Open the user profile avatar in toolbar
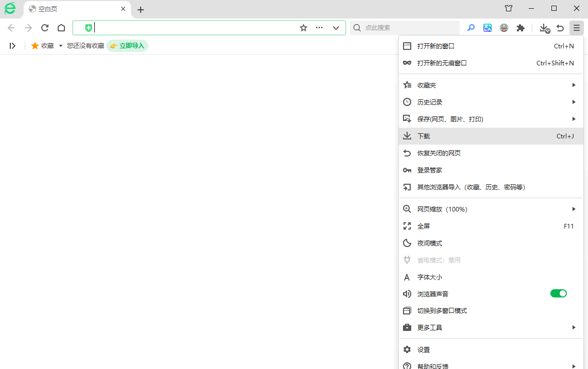 click(x=504, y=28)
